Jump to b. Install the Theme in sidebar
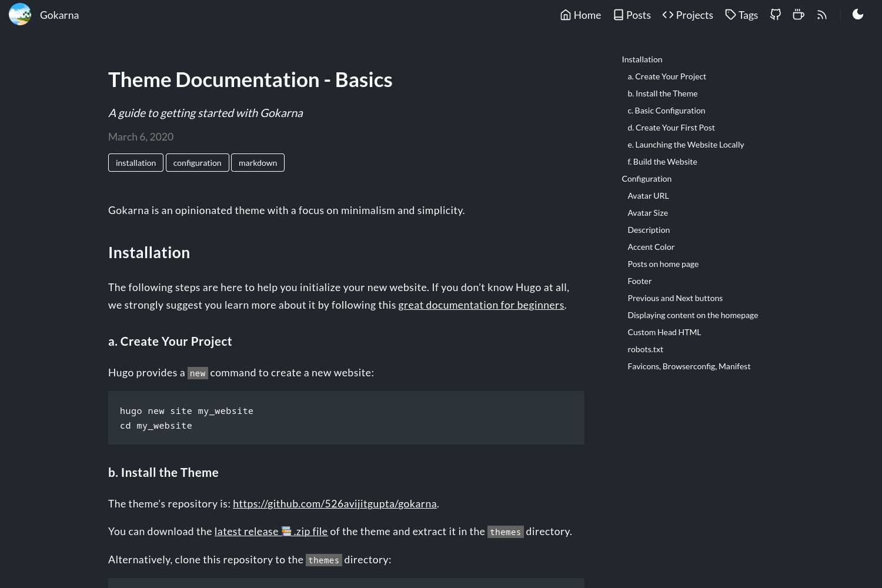882x588 pixels. tap(663, 93)
